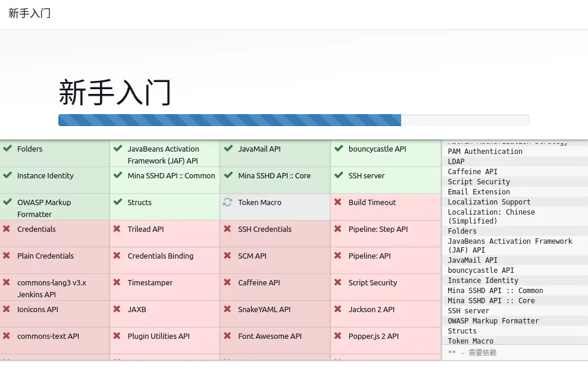Screen dimensions: 588x368
Task: Click the red X for SnakeYAML API
Action: [x=227, y=309]
